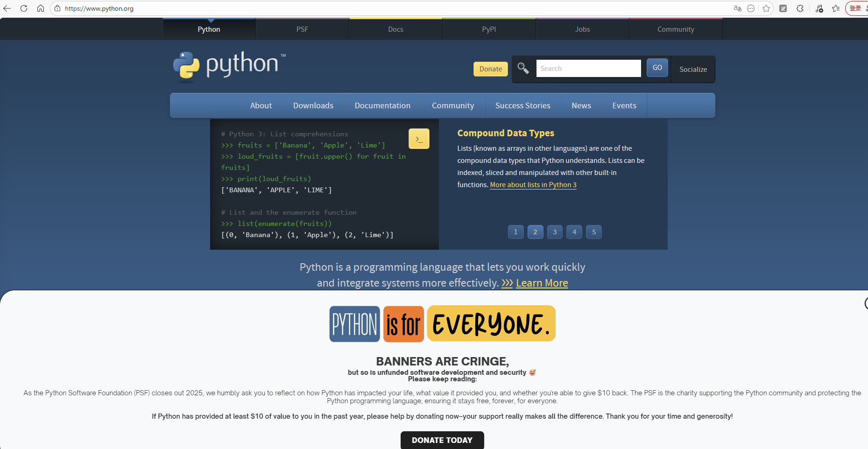
Task: Click the yellow Donate button
Action: coord(491,69)
